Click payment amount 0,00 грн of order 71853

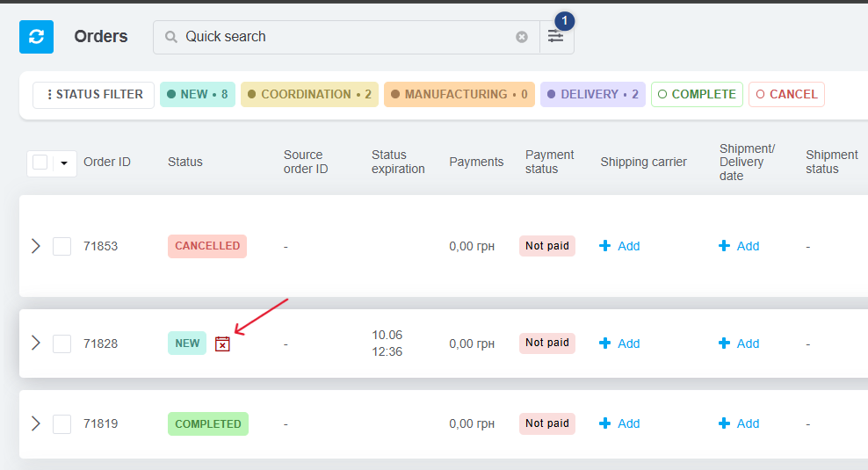[x=472, y=246]
